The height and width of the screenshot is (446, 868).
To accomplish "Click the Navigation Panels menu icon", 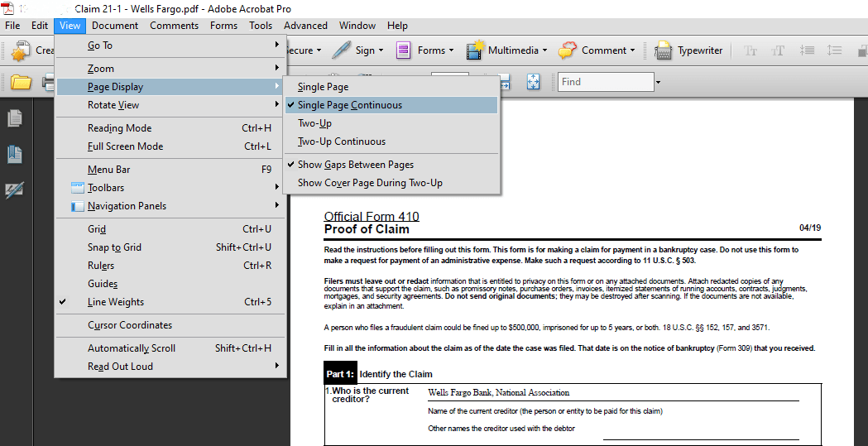I will coord(78,206).
